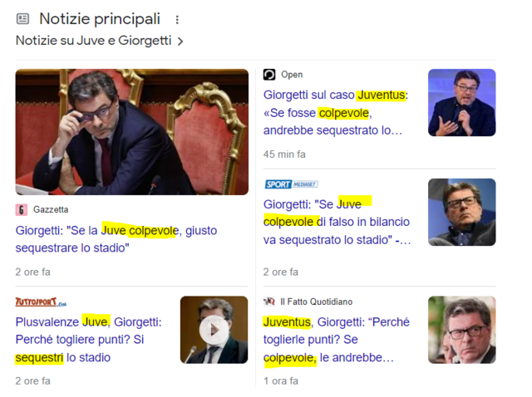Click the Tuttosport.com logo
532x397 pixels.
(41, 301)
